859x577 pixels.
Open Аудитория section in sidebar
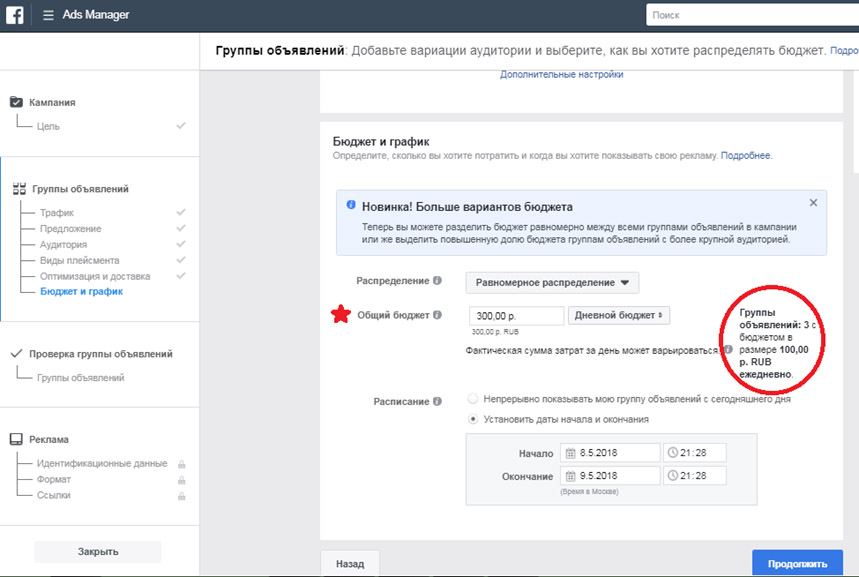(63, 244)
